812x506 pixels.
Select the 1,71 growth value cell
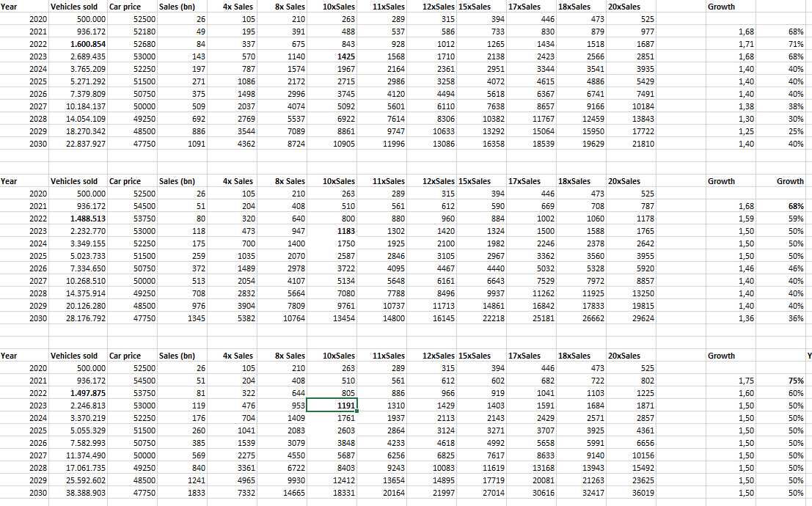731,44
